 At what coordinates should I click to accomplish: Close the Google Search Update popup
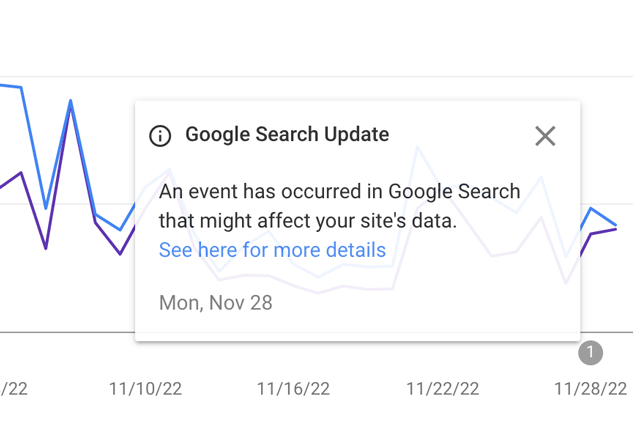(x=544, y=136)
